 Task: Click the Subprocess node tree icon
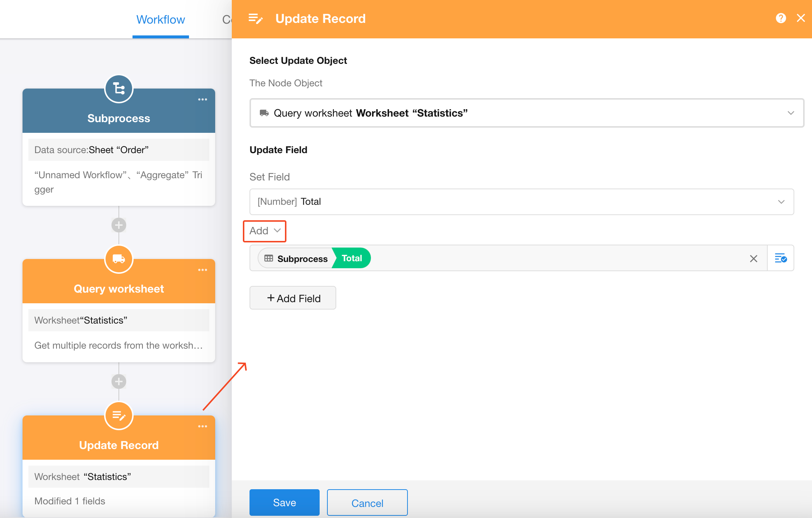click(x=118, y=89)
